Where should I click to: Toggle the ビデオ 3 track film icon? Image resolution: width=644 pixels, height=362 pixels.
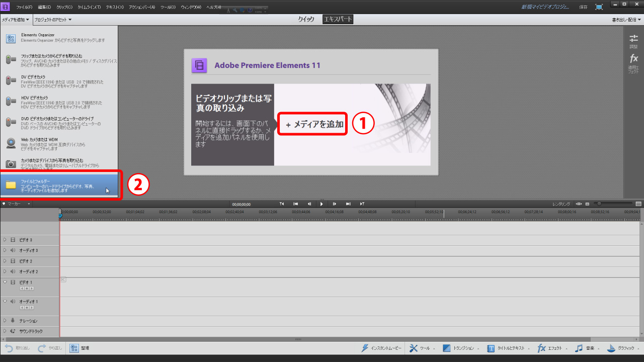point(13,240)
